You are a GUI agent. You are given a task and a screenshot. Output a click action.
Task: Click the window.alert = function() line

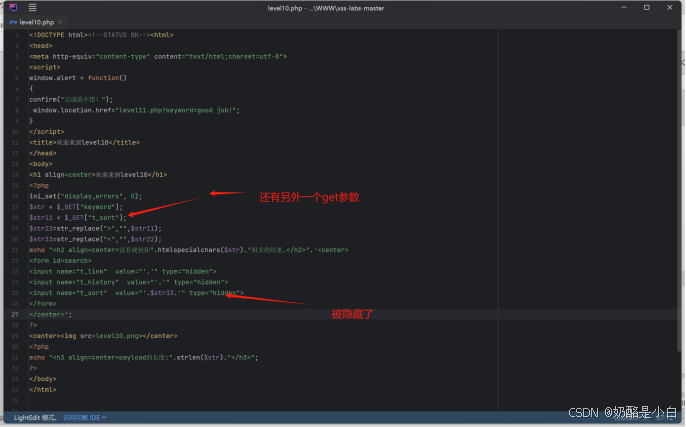[x=78, y=78]
